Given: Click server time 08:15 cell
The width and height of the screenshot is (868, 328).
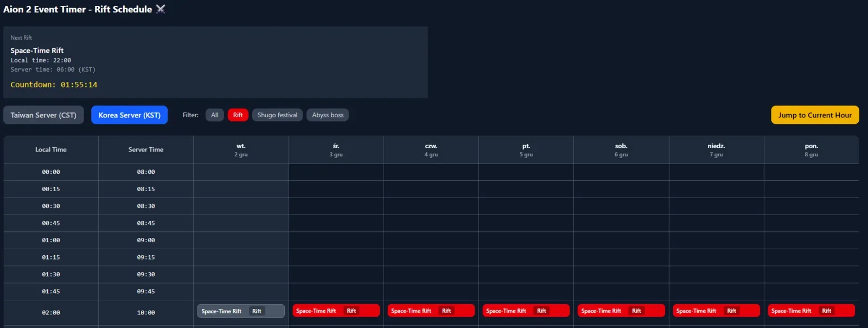Looking at the screenshot, I should (146, 189).
